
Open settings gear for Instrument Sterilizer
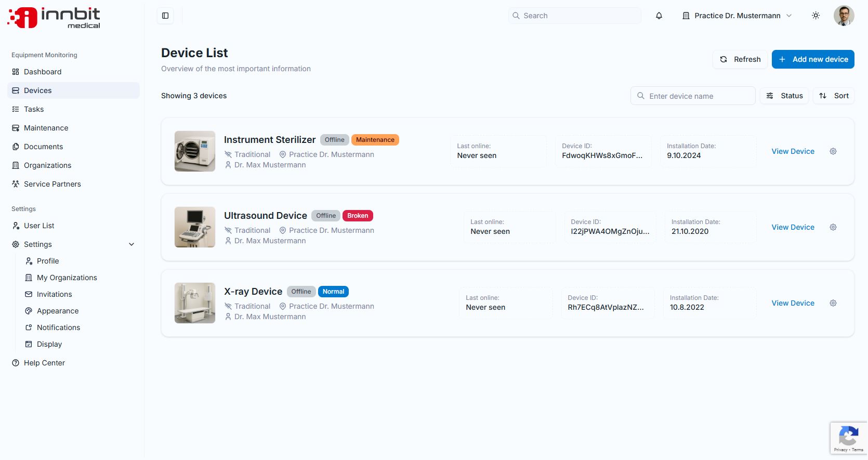[833, 151]
